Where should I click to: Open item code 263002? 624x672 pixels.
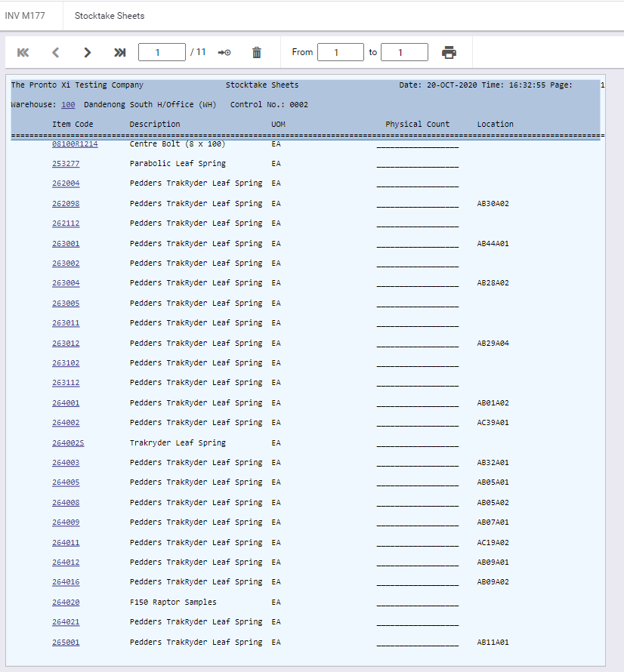click(x=66, y=264)
